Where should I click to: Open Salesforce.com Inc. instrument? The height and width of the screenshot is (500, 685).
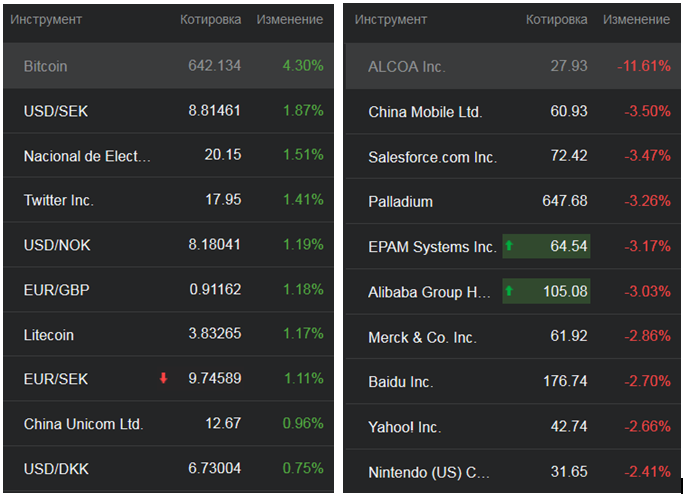pos(432,157)
